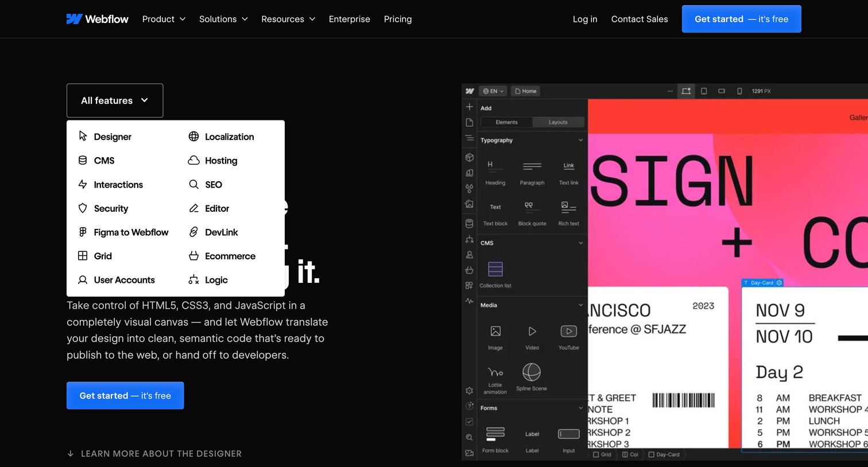Open the Solutions menu
This screenshot has width=868, height=467.
pos(223,19)
